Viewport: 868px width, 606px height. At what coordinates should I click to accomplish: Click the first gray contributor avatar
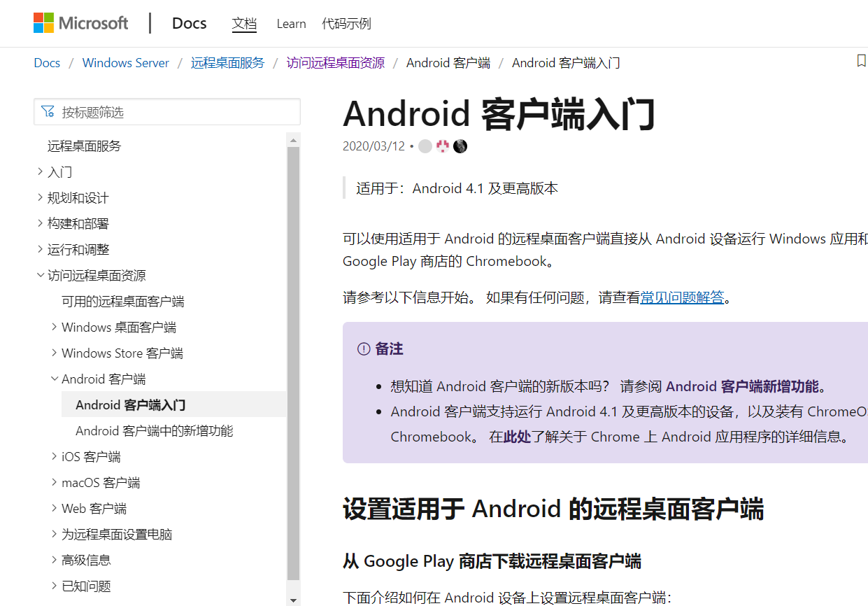coord(425,146)
